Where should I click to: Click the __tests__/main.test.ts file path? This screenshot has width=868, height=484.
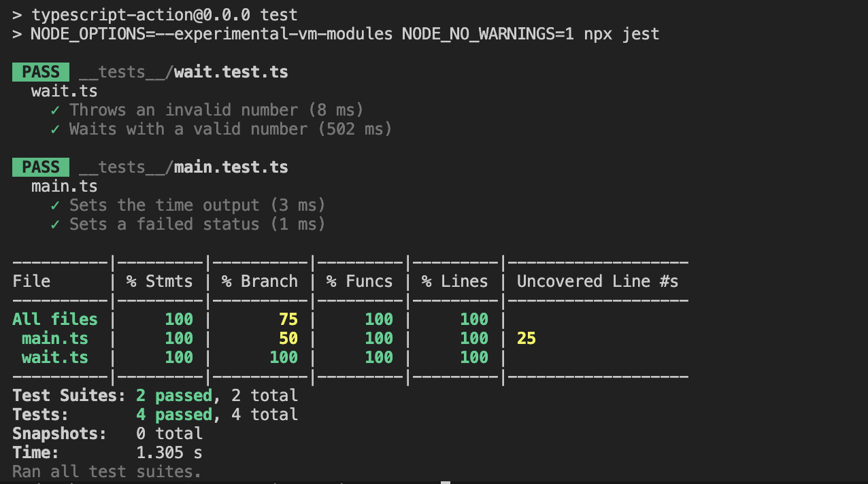tap(184, 167)
